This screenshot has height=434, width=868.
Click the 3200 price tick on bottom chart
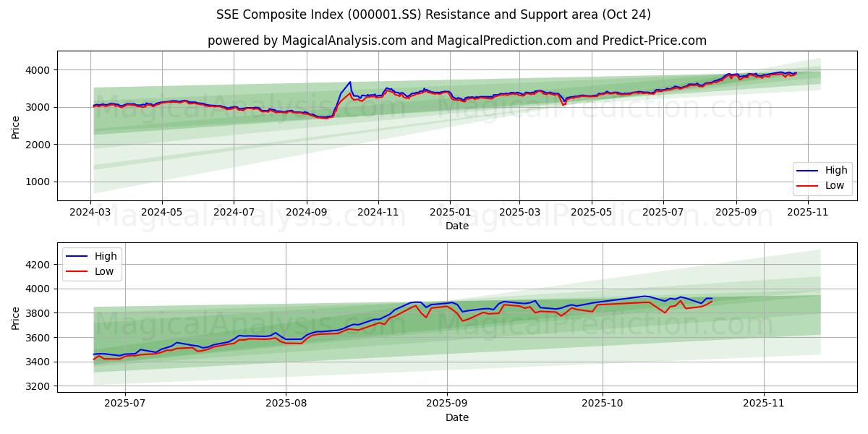tap(38, 386)
